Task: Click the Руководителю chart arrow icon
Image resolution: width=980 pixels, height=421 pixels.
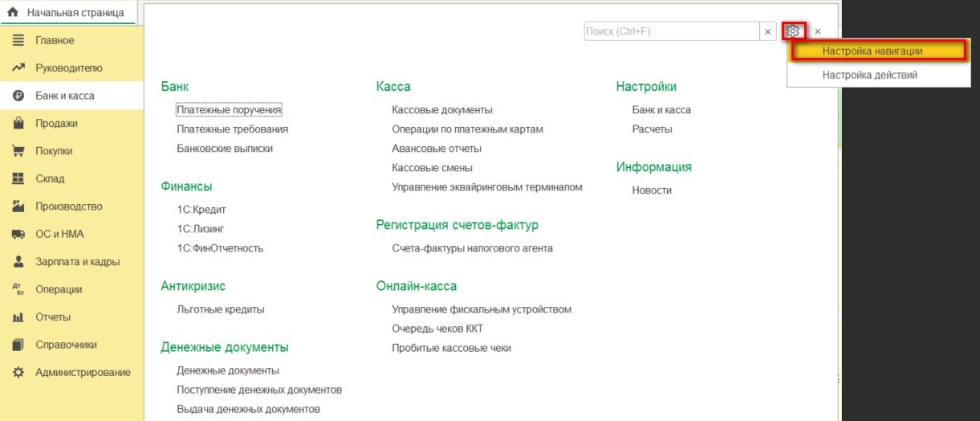Action: coord(18,68)
